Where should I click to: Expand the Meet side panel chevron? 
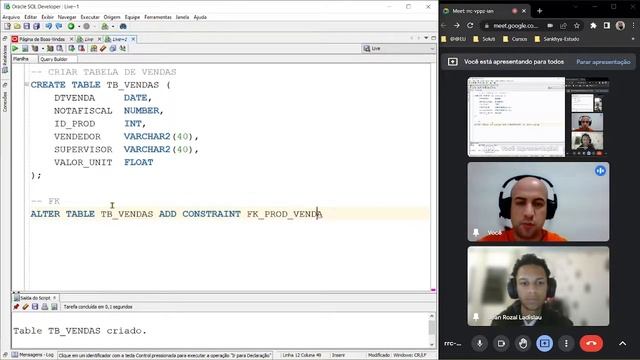click(622, 344)
